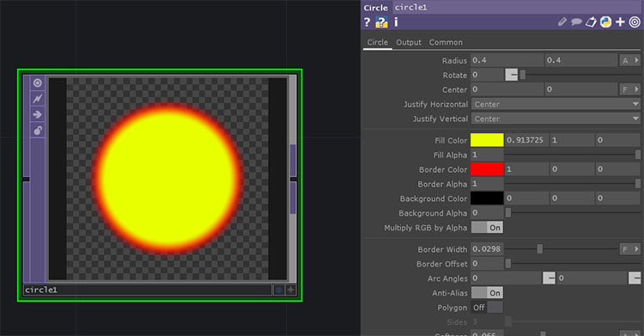Click the plus button at circle1 node corner
644x336 pixels.
[x=290, y=290]
